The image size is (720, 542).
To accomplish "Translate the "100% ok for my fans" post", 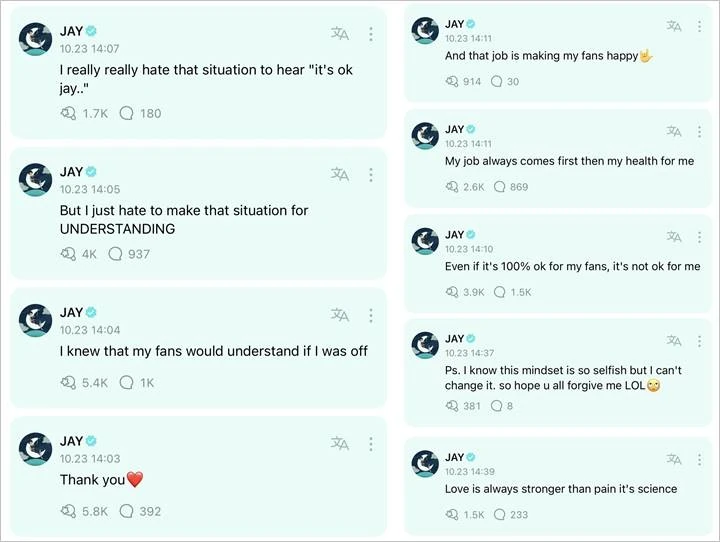I will [674, 237].
